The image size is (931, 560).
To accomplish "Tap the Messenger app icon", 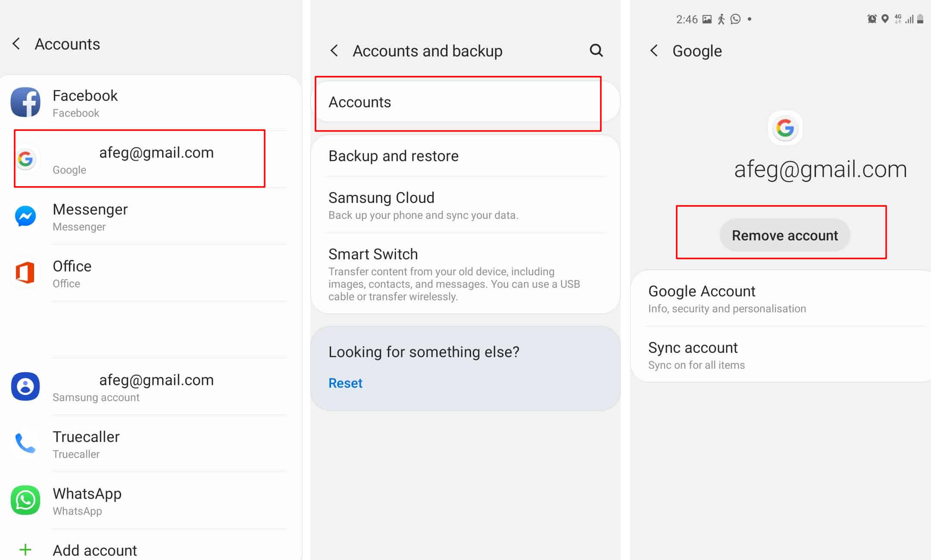I will pyautogui.click(x=25, y=216).
